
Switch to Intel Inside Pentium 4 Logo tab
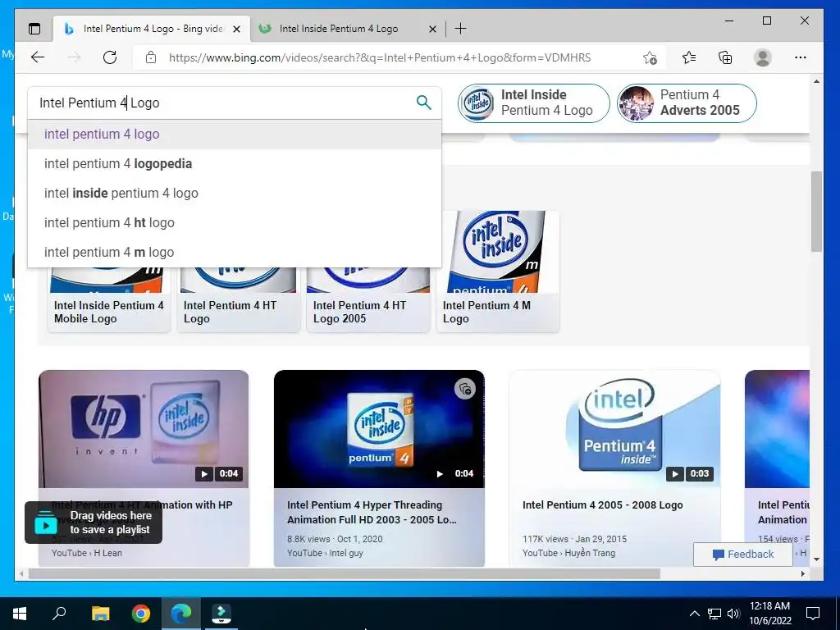pos(348,29)
